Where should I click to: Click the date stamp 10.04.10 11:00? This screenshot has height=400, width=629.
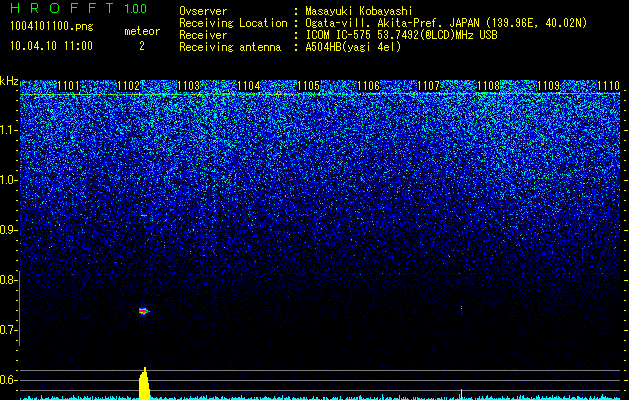pyautogui.click(x=51, y=46)
